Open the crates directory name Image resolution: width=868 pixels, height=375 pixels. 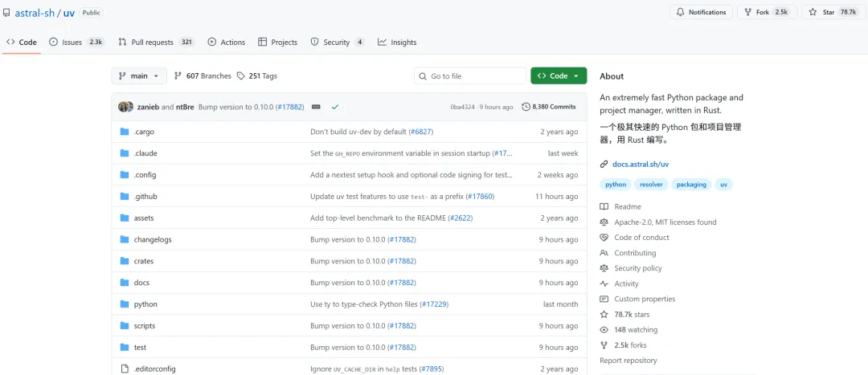[144, 261]
